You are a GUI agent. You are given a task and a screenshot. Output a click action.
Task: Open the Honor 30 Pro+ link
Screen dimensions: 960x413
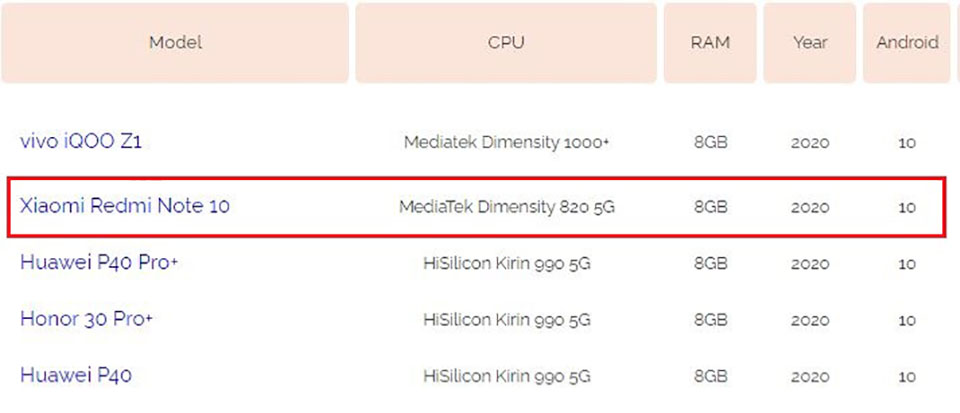tap(86, 319)
